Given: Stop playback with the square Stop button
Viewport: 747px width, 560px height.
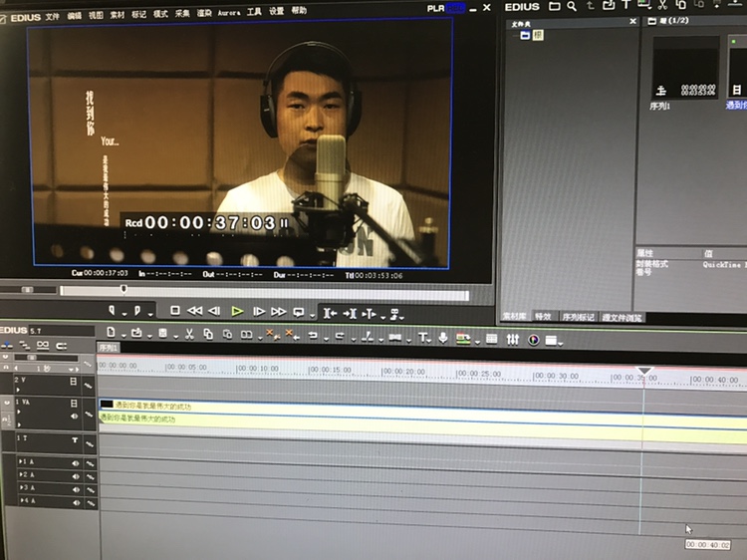Looking at the screenshot, I should pyautogui.click(x=175, y=311).
